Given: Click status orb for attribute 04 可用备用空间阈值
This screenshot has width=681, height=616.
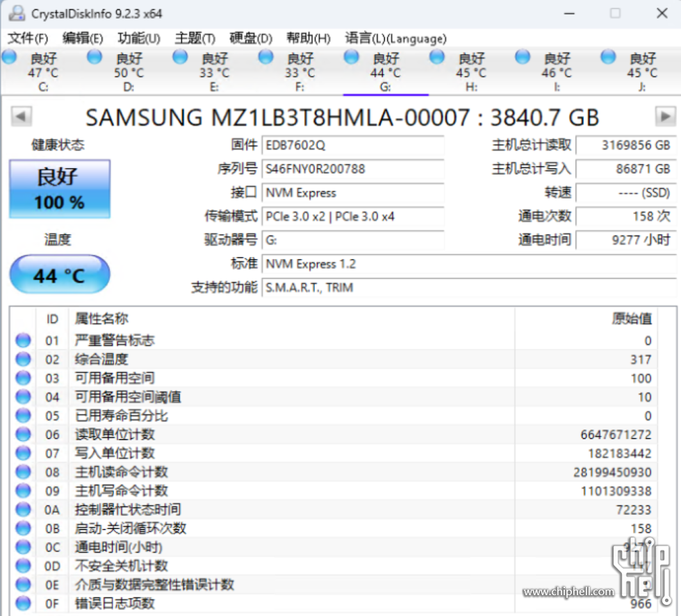Looking at the screenshot, I should (23, 397).
